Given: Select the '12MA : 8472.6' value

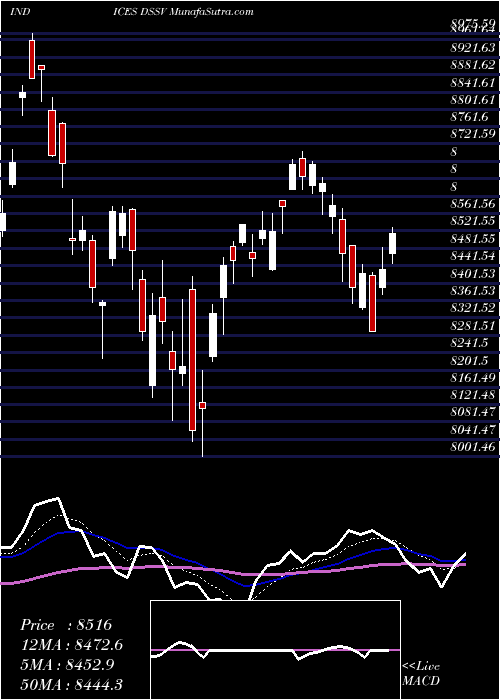Looking at the screenshot, I should click(71, 645).
